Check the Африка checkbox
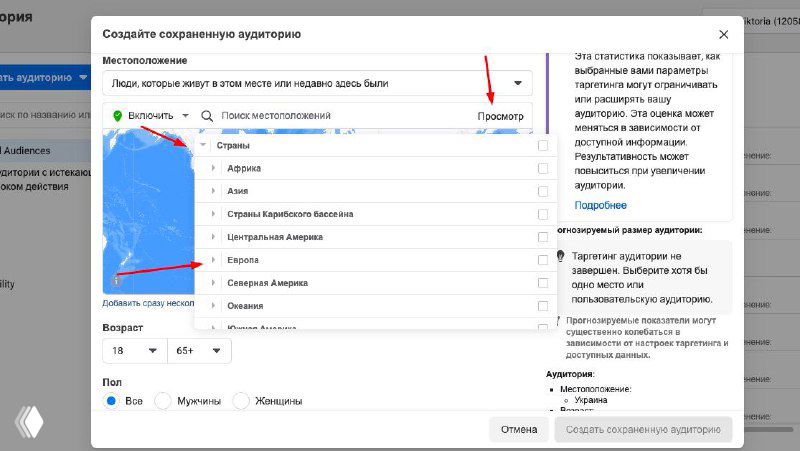The image size is (800, 451). 543,168
